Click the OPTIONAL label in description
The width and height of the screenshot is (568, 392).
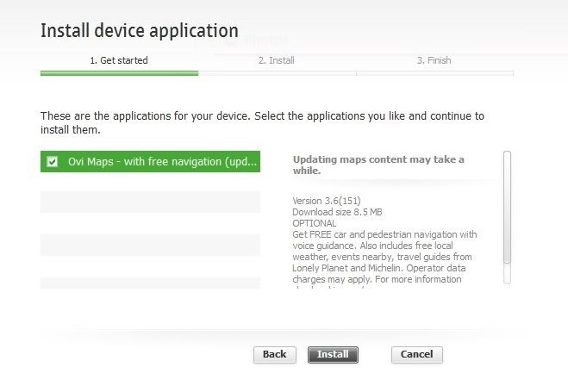coord(314,223)
